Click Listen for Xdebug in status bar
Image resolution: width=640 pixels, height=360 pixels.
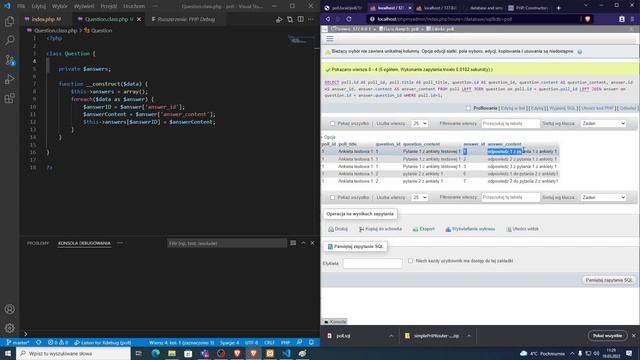103,342
